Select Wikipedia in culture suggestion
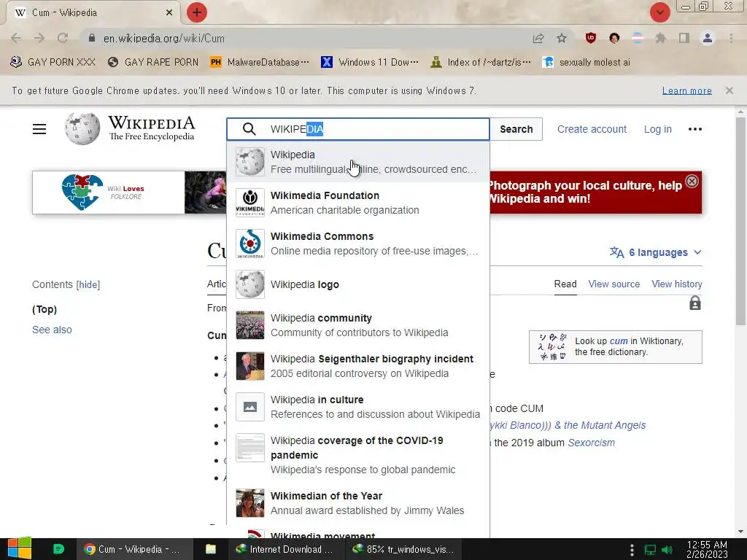The image size is (747, 560). [357, 407]
